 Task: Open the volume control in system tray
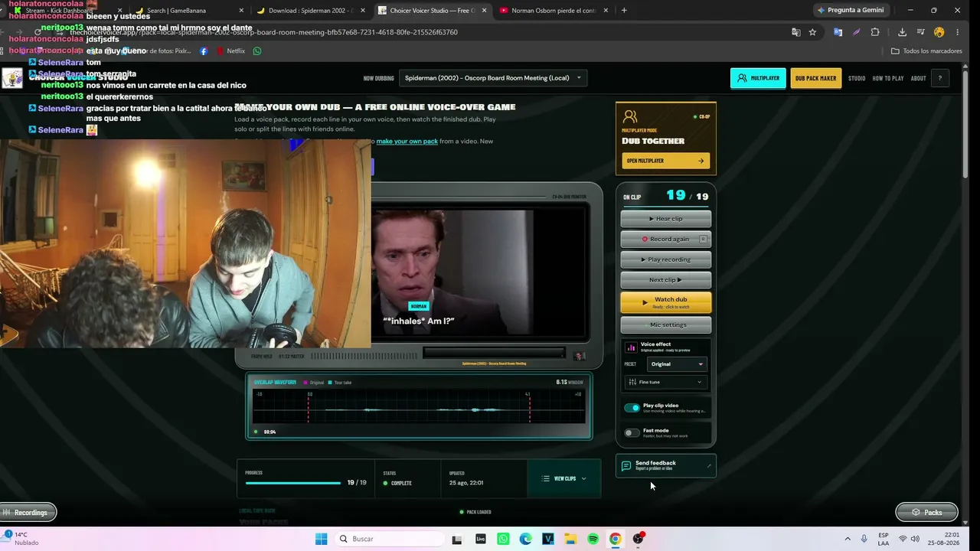[915, 539]
